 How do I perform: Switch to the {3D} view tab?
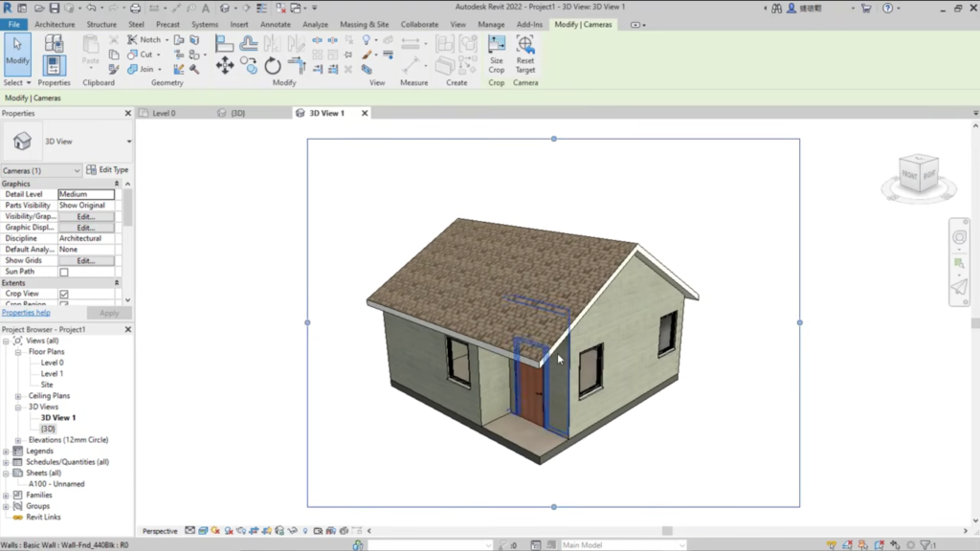[237, 113]
